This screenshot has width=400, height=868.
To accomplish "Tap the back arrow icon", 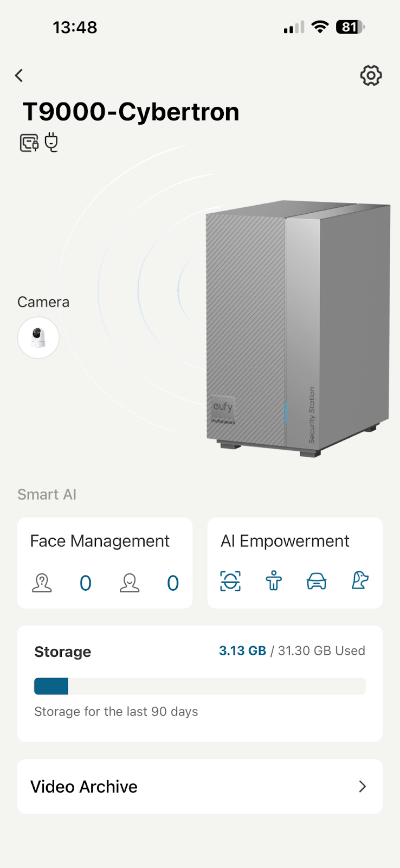I will point(20,75).
